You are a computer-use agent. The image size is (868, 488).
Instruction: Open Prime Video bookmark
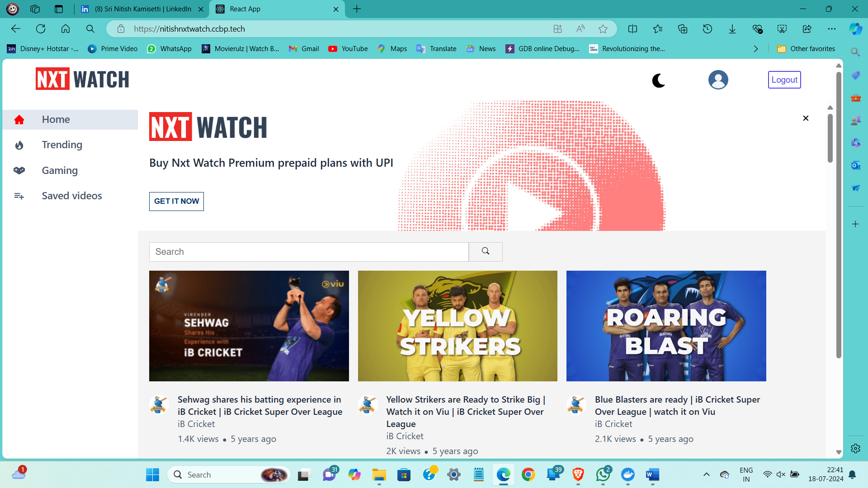(x=113, y=49)
